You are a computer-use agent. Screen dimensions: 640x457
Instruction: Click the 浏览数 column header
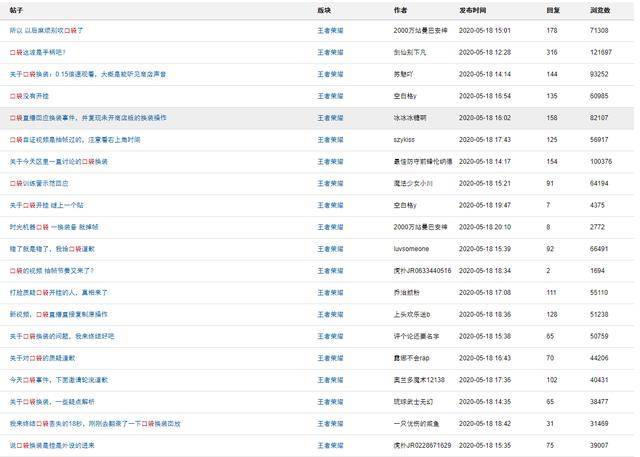pyautogui.click(x=600, y=10)
